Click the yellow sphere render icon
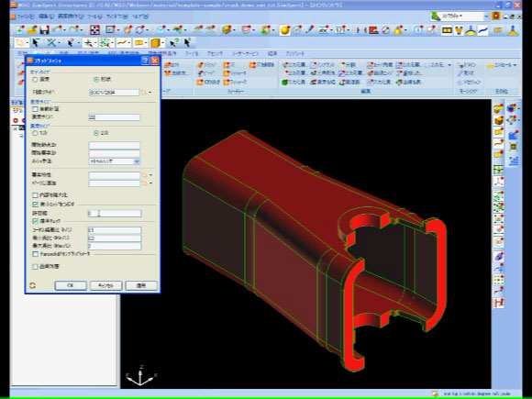 (284, 30)
